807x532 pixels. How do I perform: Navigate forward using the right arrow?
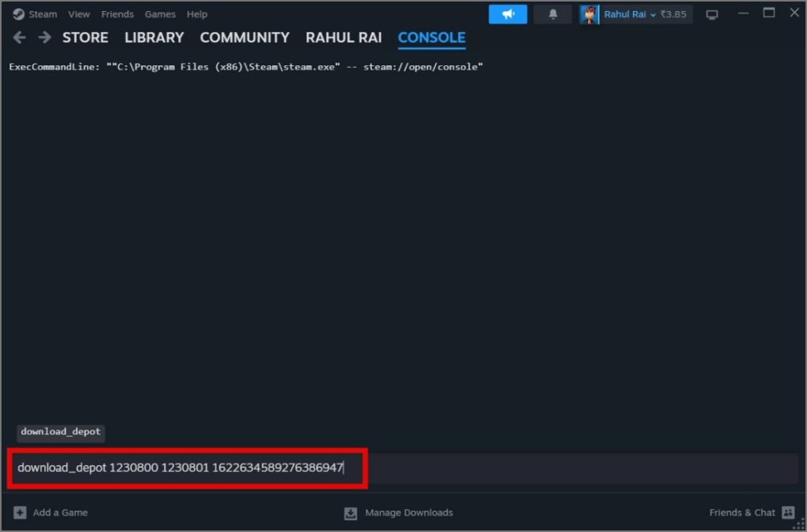coord(44,36)
